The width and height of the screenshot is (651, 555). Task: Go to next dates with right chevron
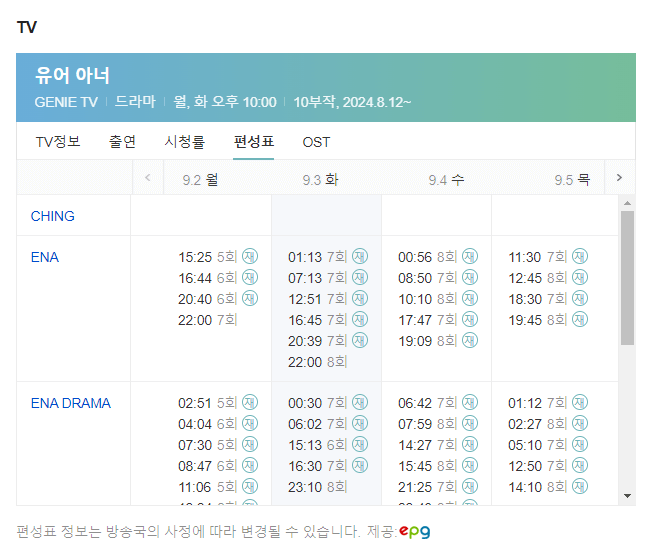[x=619, y=178]
